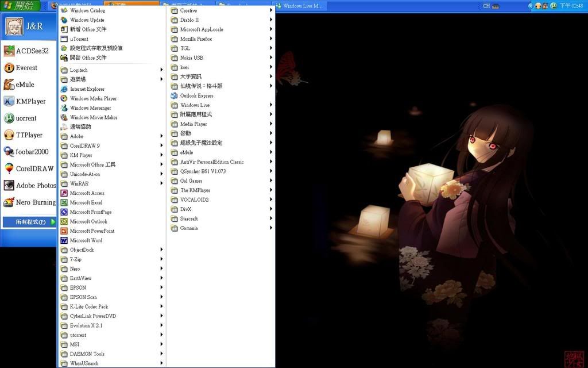
Task: Expand the Diablo II submenu arrow
Action: (271, 20)
